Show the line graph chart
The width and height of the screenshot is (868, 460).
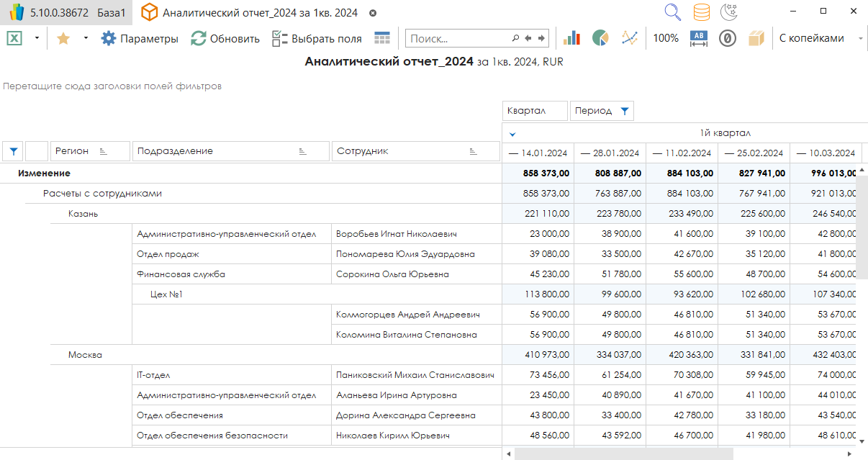click(629, 39)
